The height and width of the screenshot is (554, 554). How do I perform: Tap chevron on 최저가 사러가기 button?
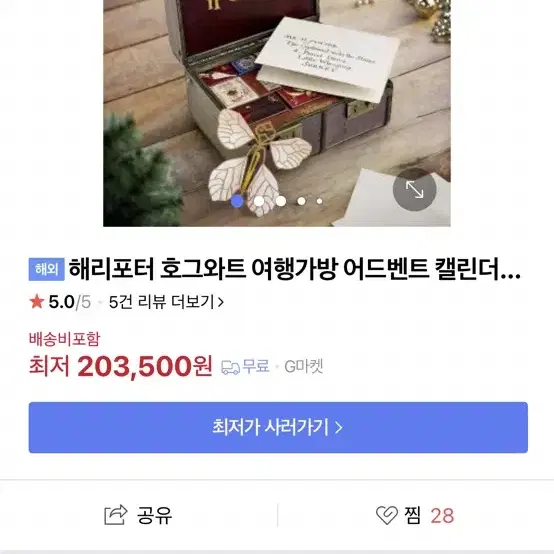pyautogui.click(x=338, y=428)
